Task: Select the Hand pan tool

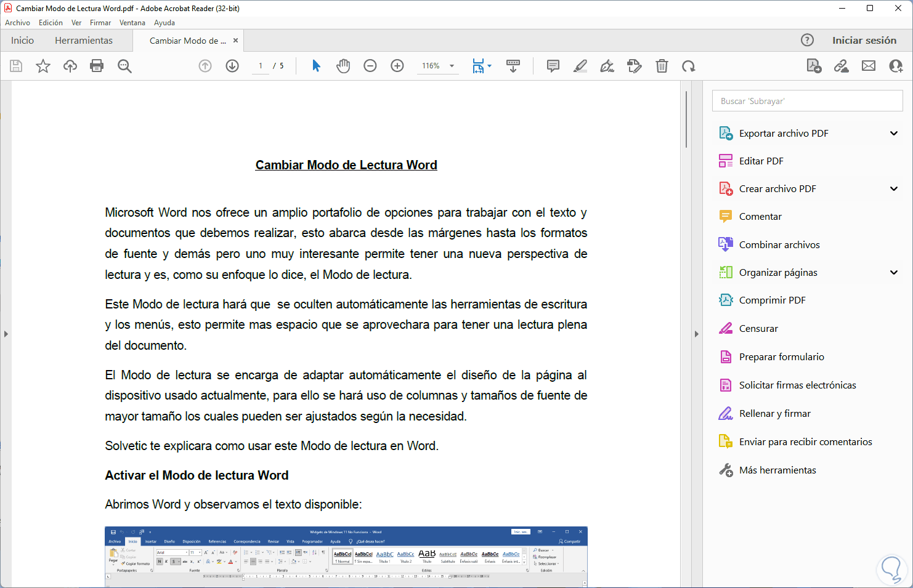Action: (343, 66)
